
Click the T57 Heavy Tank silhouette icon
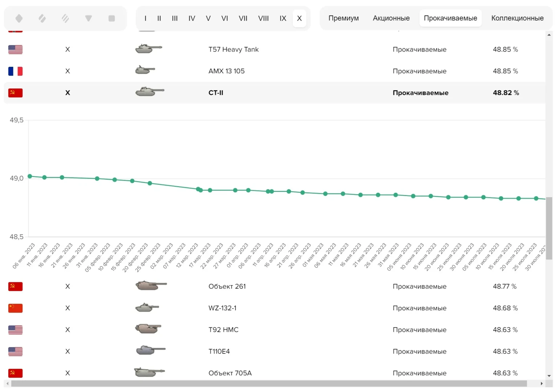[148, 49]
